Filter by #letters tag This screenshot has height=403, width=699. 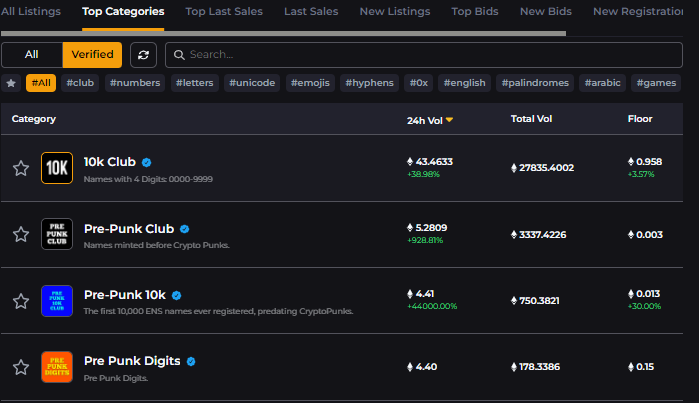tap(194, 83)
